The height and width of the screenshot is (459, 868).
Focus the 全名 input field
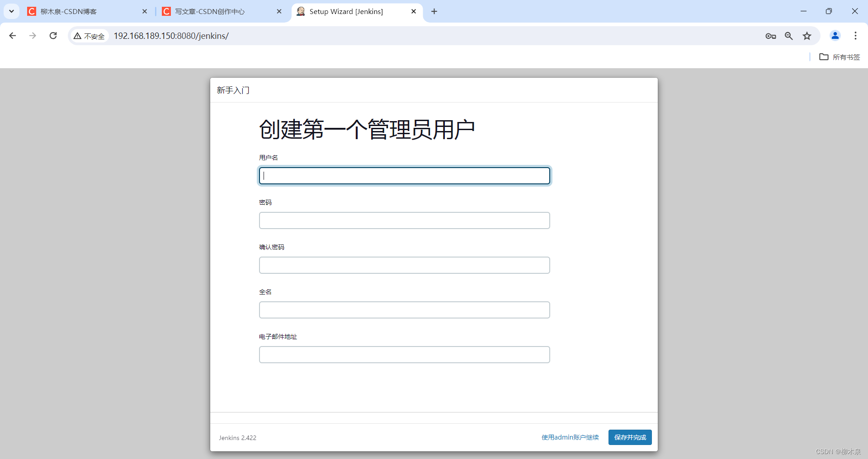coord(405,310)
